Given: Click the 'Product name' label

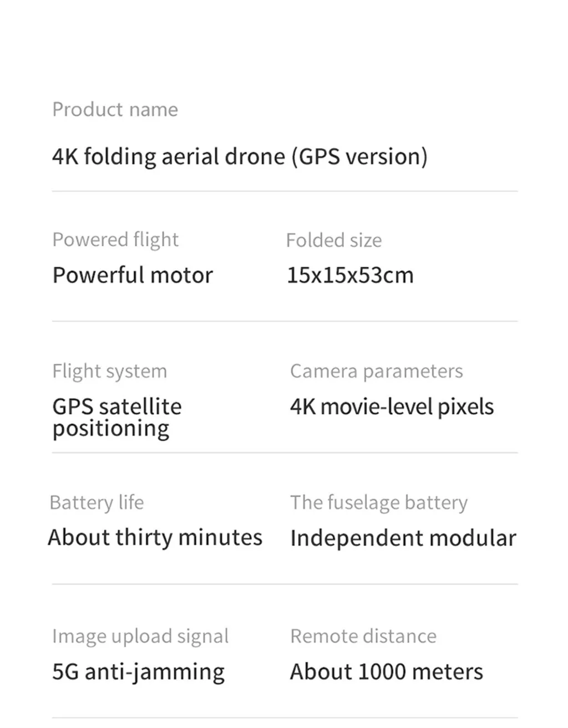Looking at the screenshot, I should [x=115, y=110].
